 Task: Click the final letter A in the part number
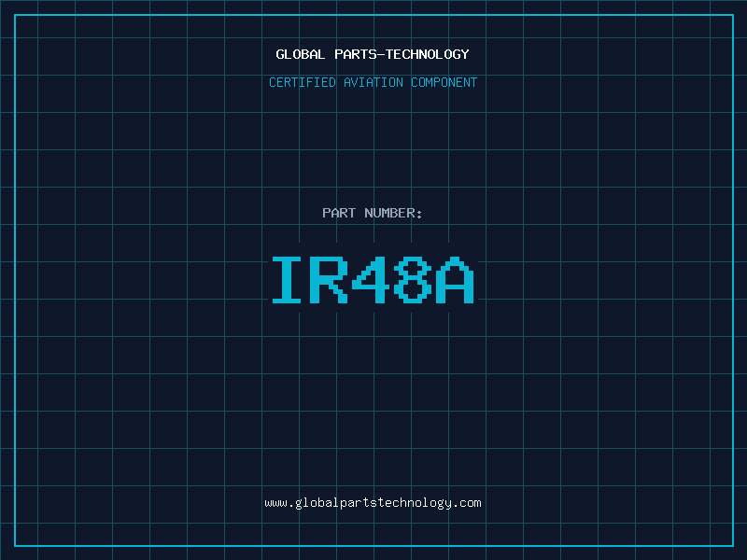457,280
